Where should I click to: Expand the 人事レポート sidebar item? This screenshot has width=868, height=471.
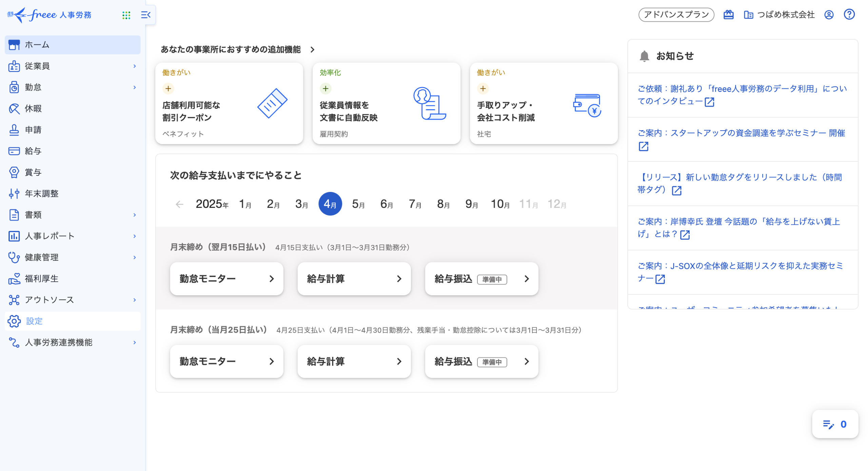click(x=134, y=236)
